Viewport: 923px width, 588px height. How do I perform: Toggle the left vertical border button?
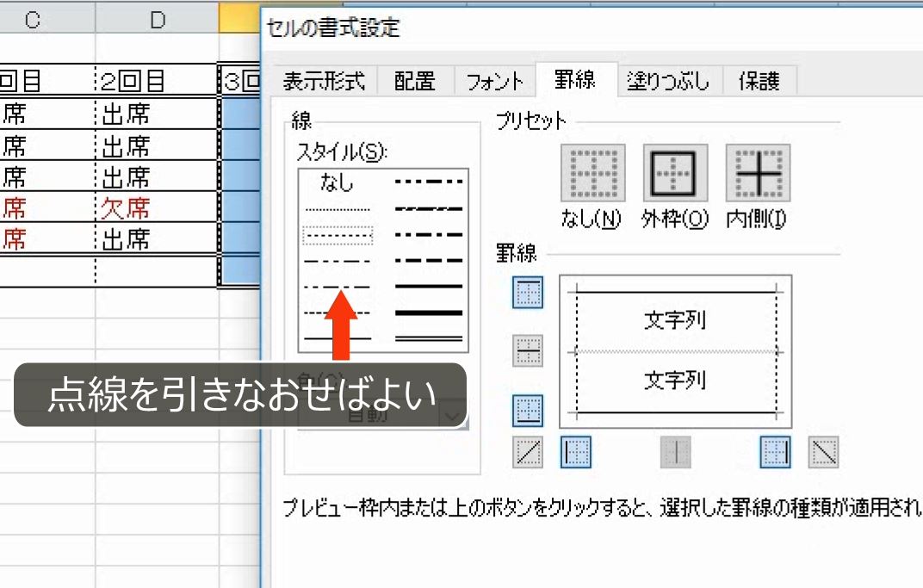pyautogui.click(x=574, y=452)
